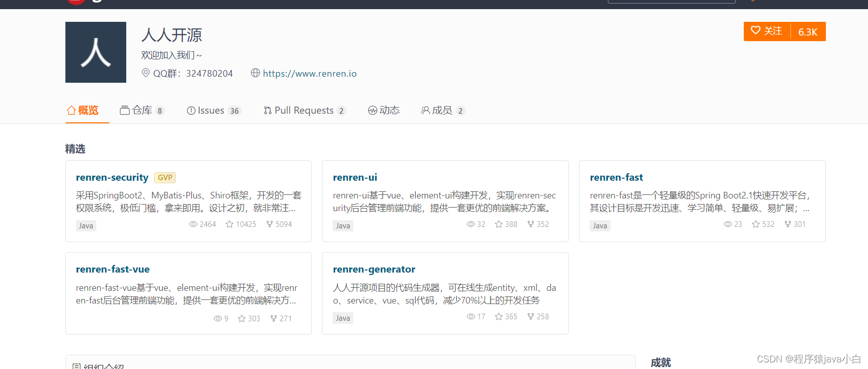The width and height of the screenshot is (868, 369).
Task: Open the 动态 activity tab
Action: click(x=384, y=110)
